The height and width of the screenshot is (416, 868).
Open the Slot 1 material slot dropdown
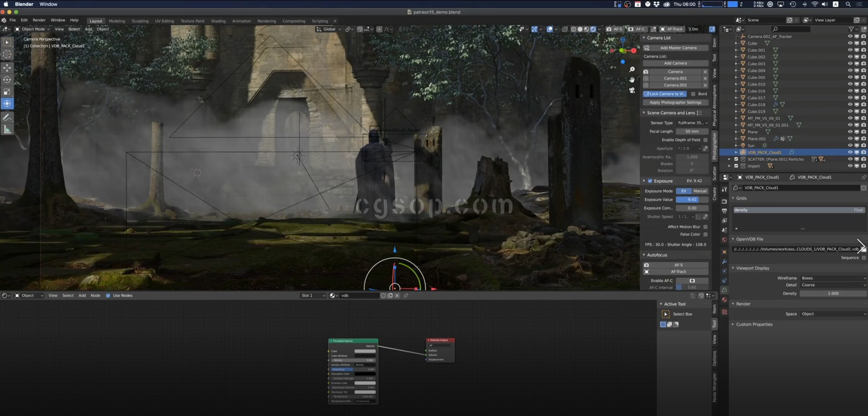click(313, 296)
